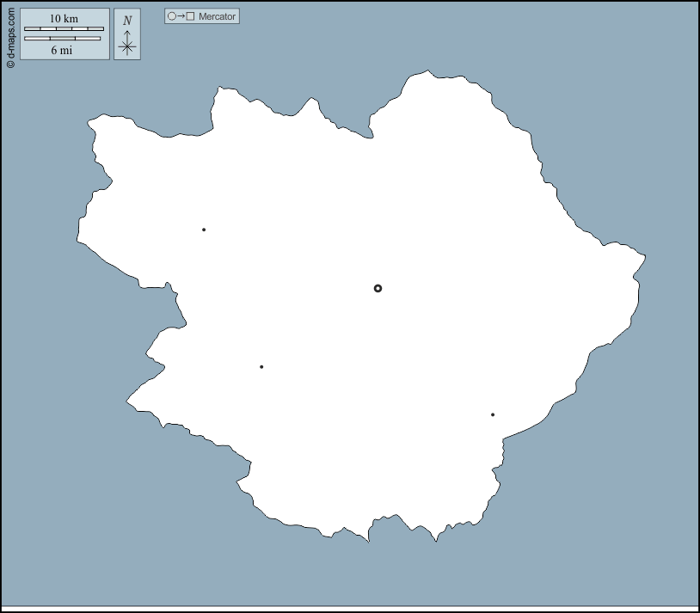
Task: Click the kilometer scale bar
Action: tap(64, 29)
